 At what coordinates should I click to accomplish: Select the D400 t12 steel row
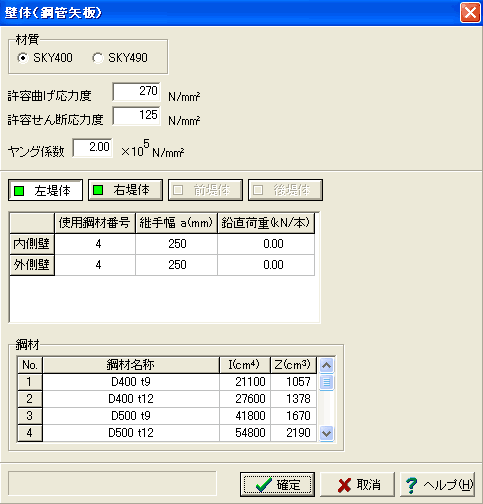(167, 399)
